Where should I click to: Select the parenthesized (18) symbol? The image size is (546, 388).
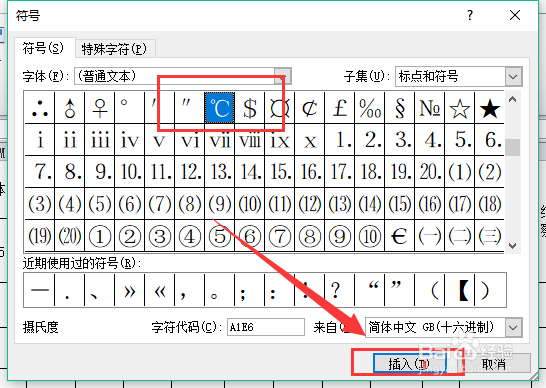coord(489,204)
